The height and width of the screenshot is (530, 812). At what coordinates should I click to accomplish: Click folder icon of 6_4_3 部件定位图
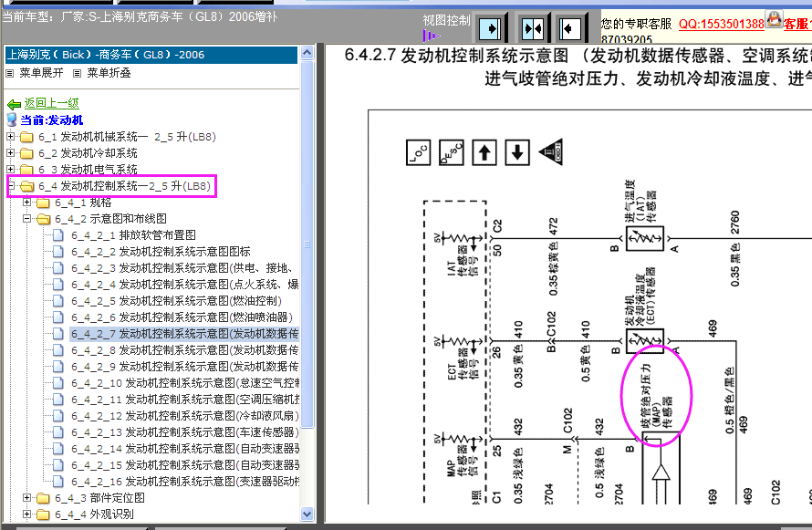pyautogui.click(x=43, y=498)
